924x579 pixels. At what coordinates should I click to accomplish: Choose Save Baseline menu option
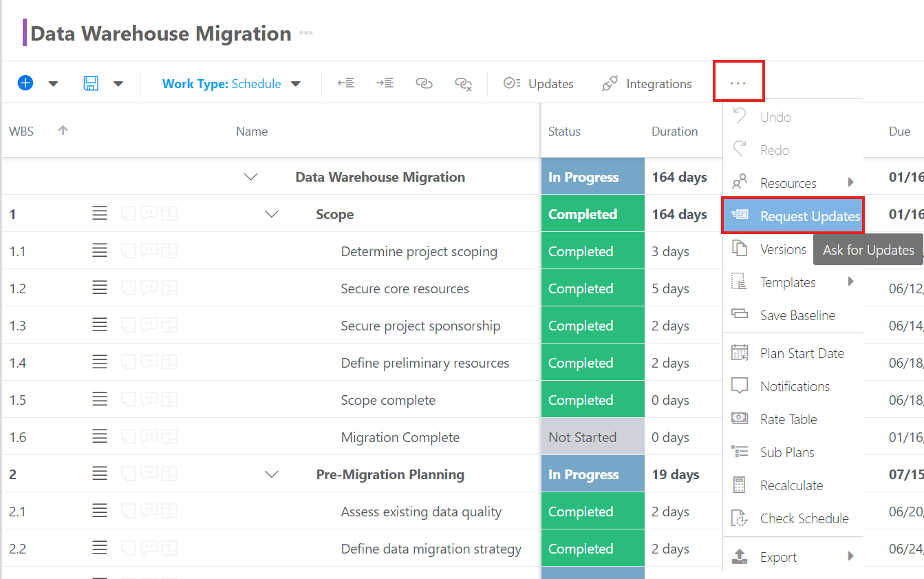[x=797, y=315]
